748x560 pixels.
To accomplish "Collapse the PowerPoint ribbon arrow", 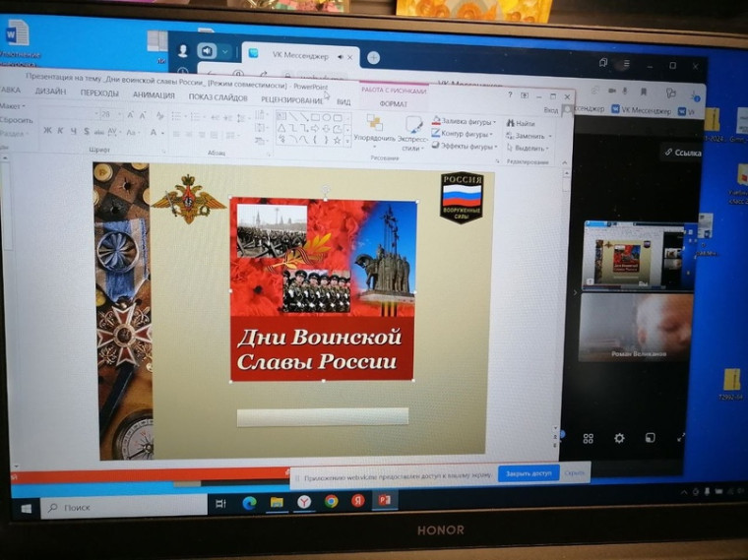I will tap(564, 162).
